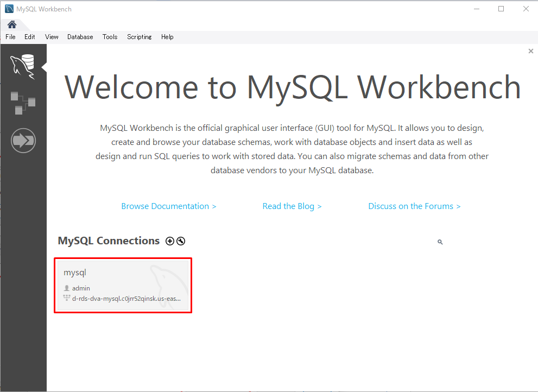This screenshot has width=538, height=392.
Task: Follow the Discuss on the Forums link
Action: click(414, 206)
